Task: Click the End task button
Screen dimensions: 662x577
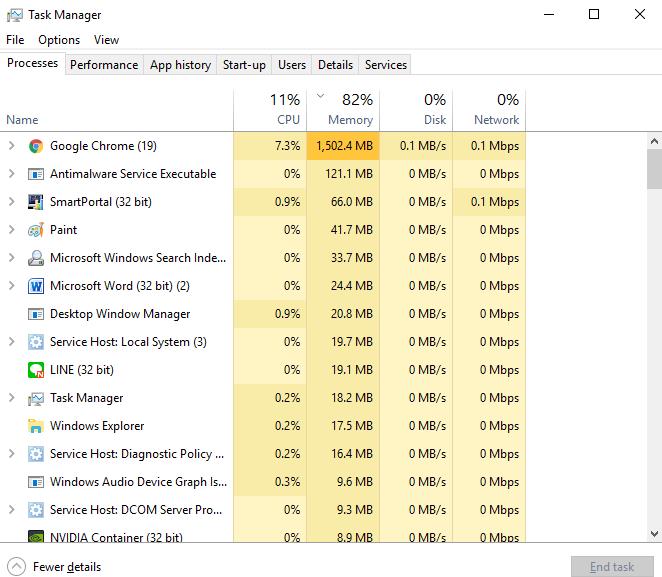Action: [x=612, y=566]
